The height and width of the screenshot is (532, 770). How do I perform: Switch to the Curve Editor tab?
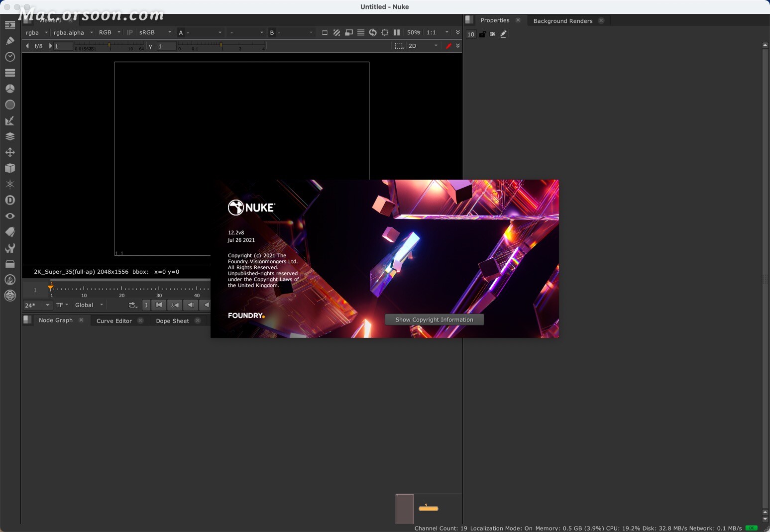click(x=114, y=321)
